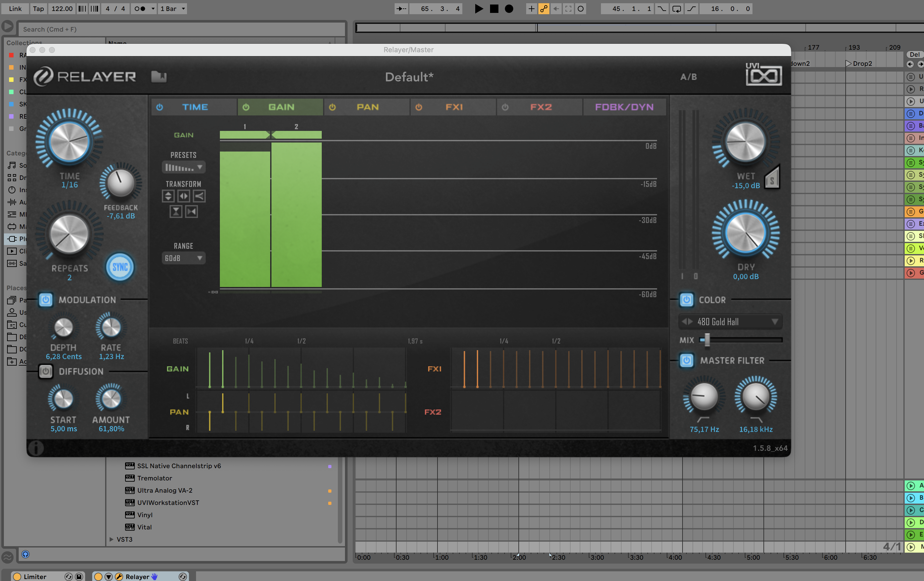
Task: Toggle DIFFUSION power button
Action: coord(45,371)
